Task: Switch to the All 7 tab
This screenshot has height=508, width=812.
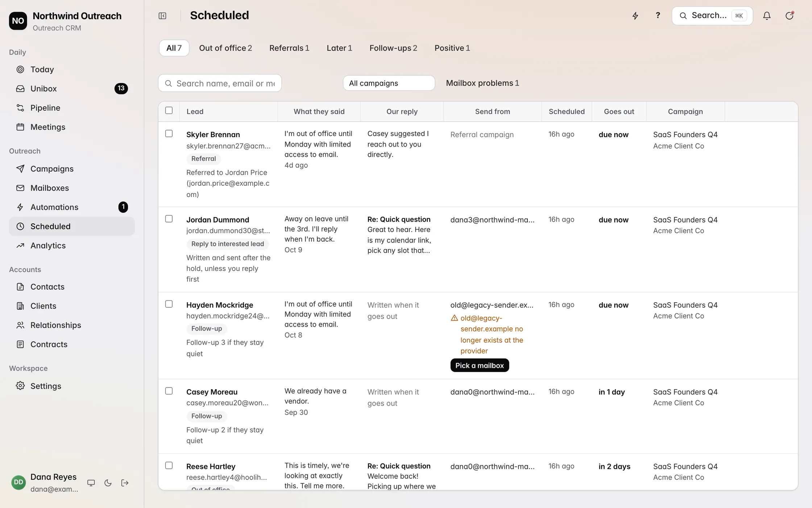Action: [x=174, y=48]
